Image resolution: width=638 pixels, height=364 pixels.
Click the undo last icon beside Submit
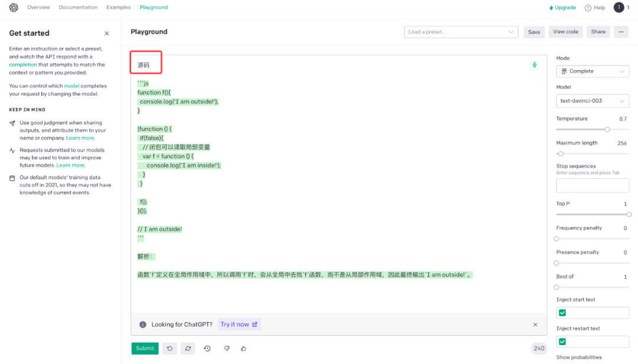pos(170,349)
